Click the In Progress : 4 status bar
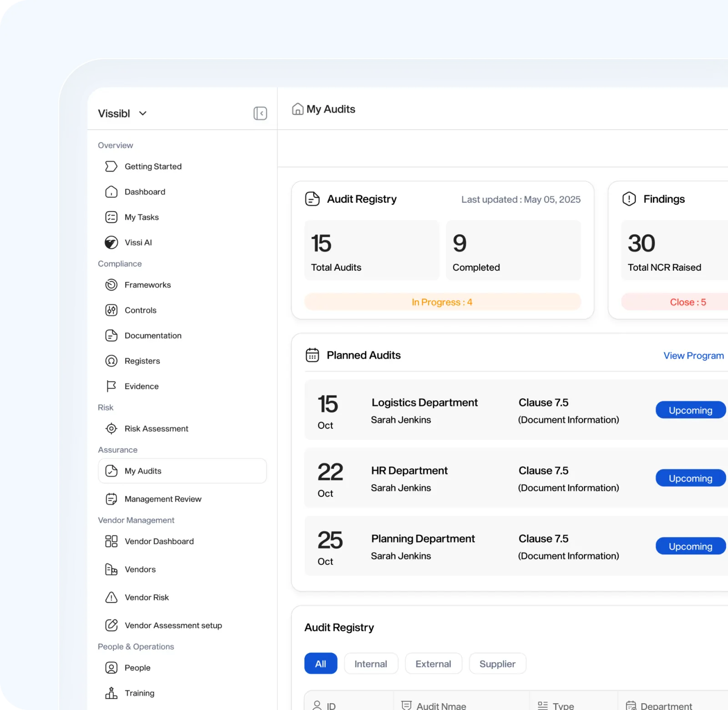Screen dimensions: 728x710 tap(442, 302)
